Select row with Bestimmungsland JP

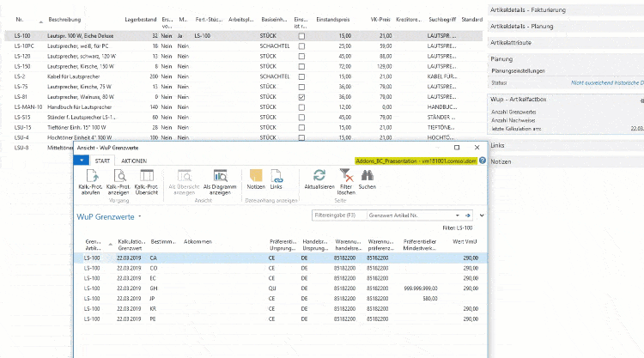click(281, 299)
